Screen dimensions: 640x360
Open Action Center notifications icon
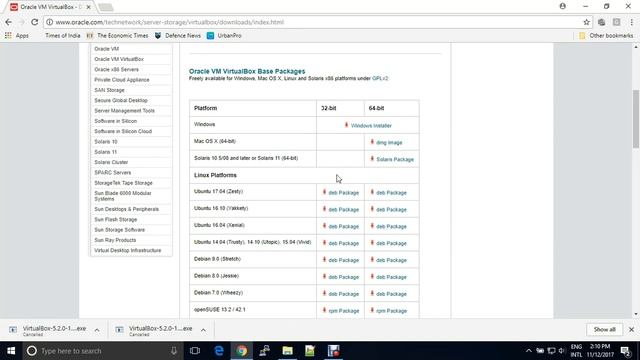click(x=626, y=351)
